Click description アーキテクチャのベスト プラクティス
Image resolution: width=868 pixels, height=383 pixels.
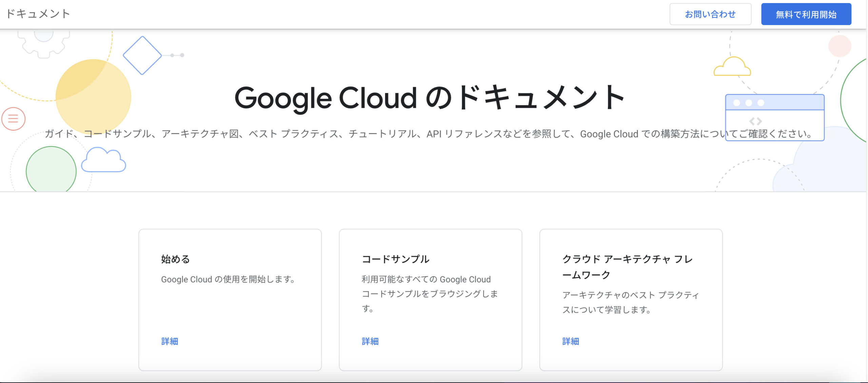[631, 302]
